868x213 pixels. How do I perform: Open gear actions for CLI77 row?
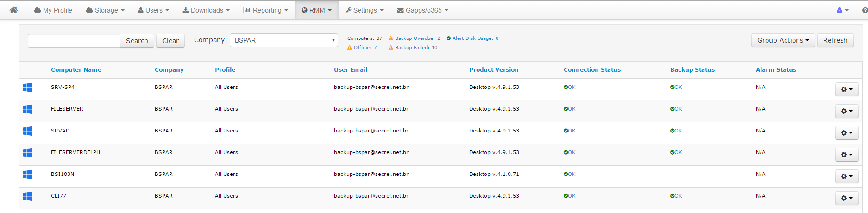[x=847, y=198]
